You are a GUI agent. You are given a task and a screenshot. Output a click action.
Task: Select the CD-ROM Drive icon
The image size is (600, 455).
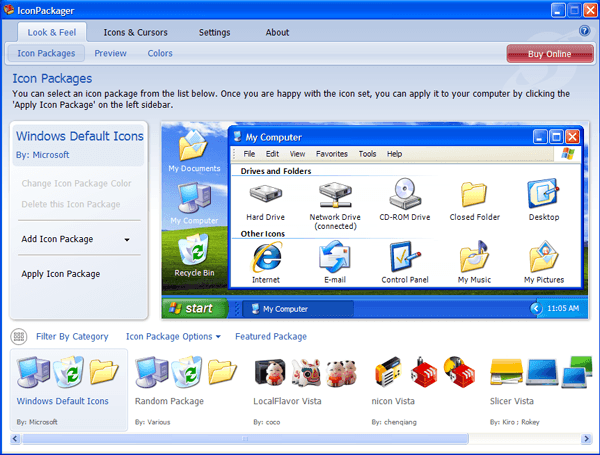click(405, 194)
